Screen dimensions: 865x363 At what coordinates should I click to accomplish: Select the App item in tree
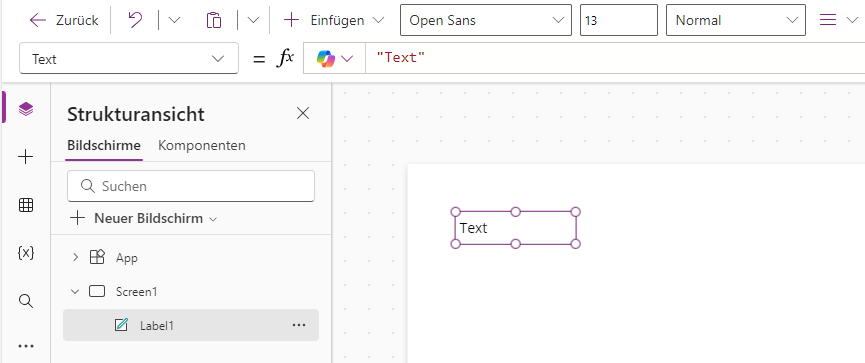click(x=126, y=258)
